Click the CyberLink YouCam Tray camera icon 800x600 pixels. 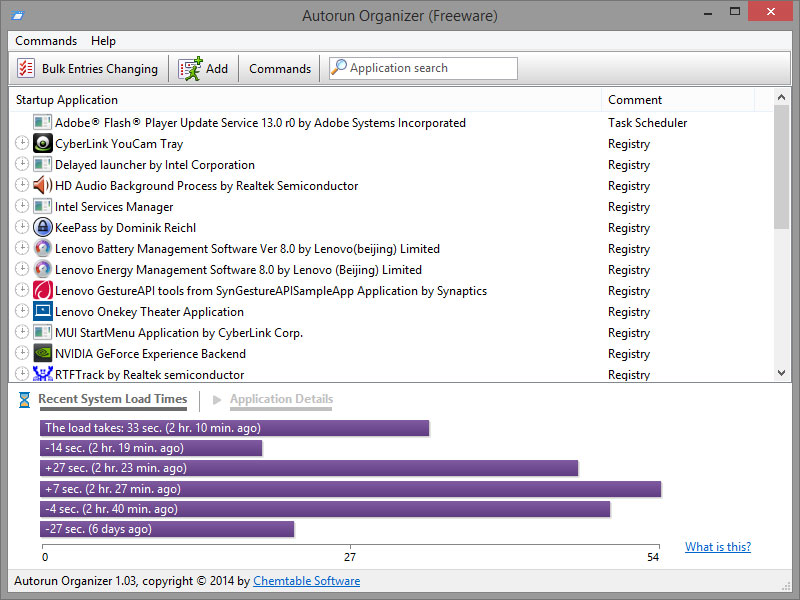[42, 143]
